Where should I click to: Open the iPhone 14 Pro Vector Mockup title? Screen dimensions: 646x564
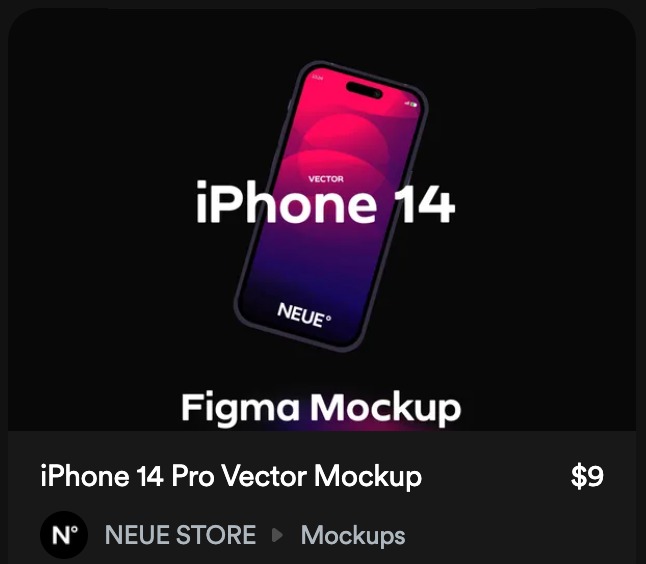pyautogui.click(x=231, y=476)
